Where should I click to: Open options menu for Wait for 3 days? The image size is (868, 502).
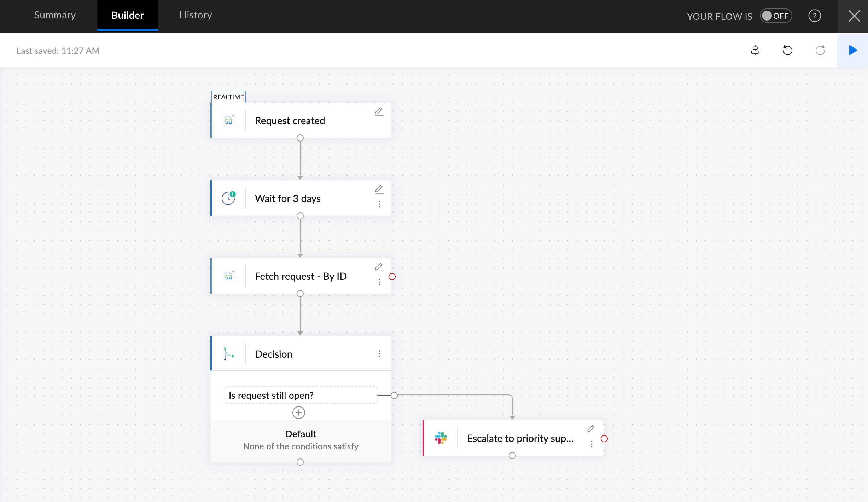tap(379, 204)
